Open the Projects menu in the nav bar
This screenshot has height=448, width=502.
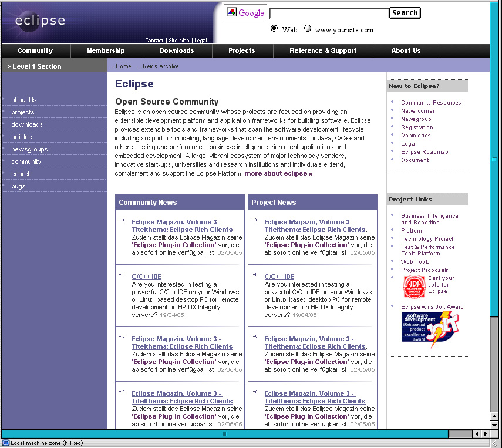242,50
